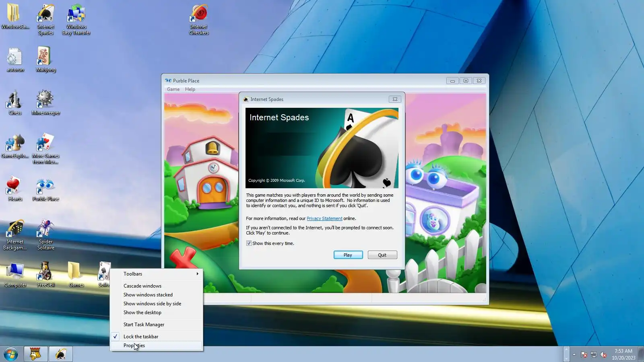Select the FreeCell desktop shortcut
The height and width of the screenshot is (362, 644).
pos(45,275)
